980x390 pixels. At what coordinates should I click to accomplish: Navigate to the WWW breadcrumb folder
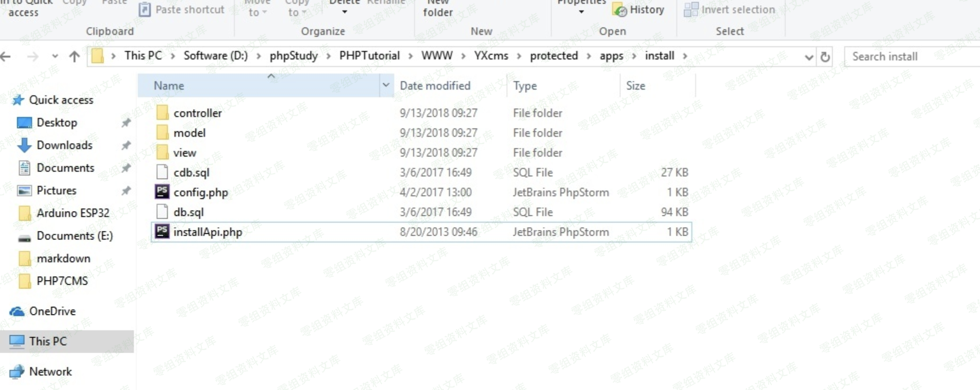click(x=437, y=56)
